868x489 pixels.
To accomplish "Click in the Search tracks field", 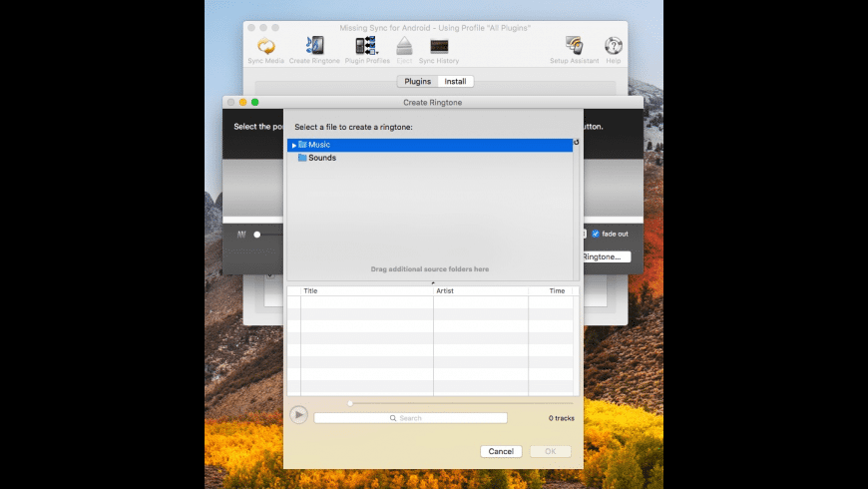I will [x=410, y=418].
